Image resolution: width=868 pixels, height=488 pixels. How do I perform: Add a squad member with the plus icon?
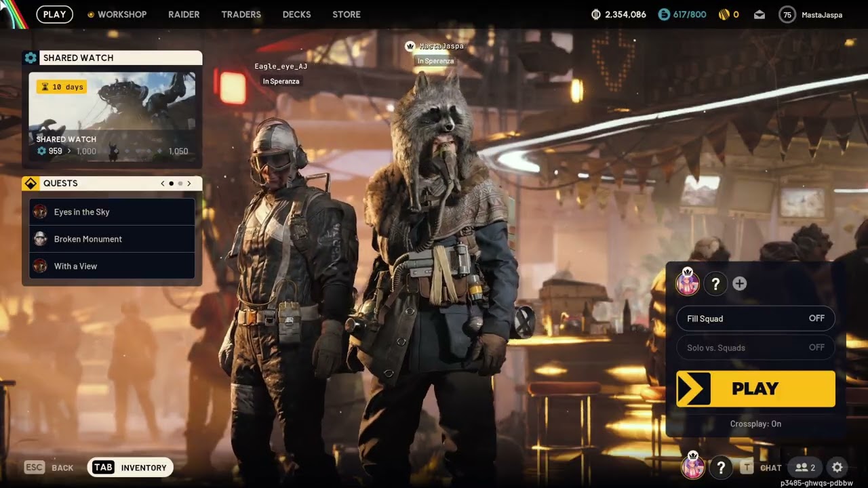point(740,284)
